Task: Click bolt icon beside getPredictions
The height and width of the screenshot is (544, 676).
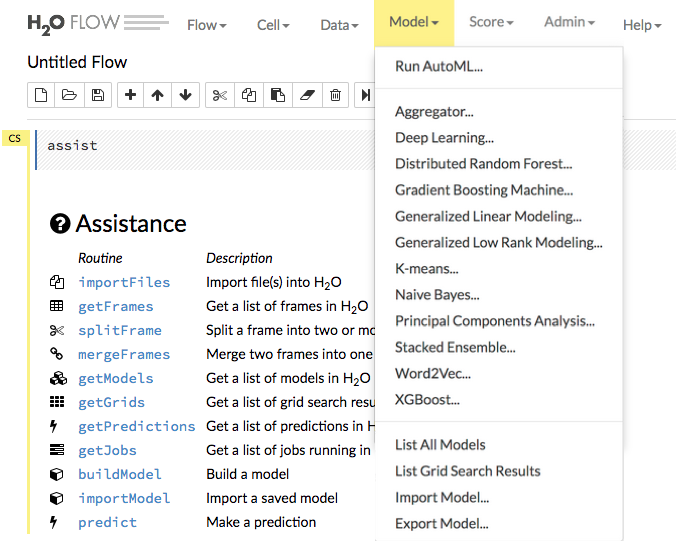Action: (53, 426)
